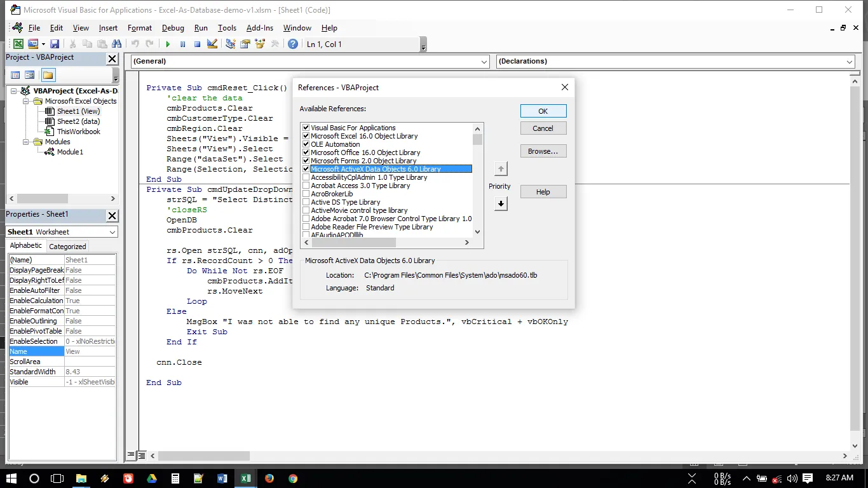Switch to the Categorized properties tab
Screen dimensions: 868x488
[67, 247]
